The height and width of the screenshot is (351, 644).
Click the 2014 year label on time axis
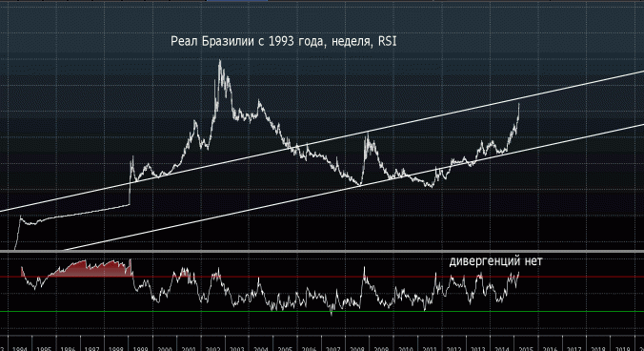click(502, 348)
